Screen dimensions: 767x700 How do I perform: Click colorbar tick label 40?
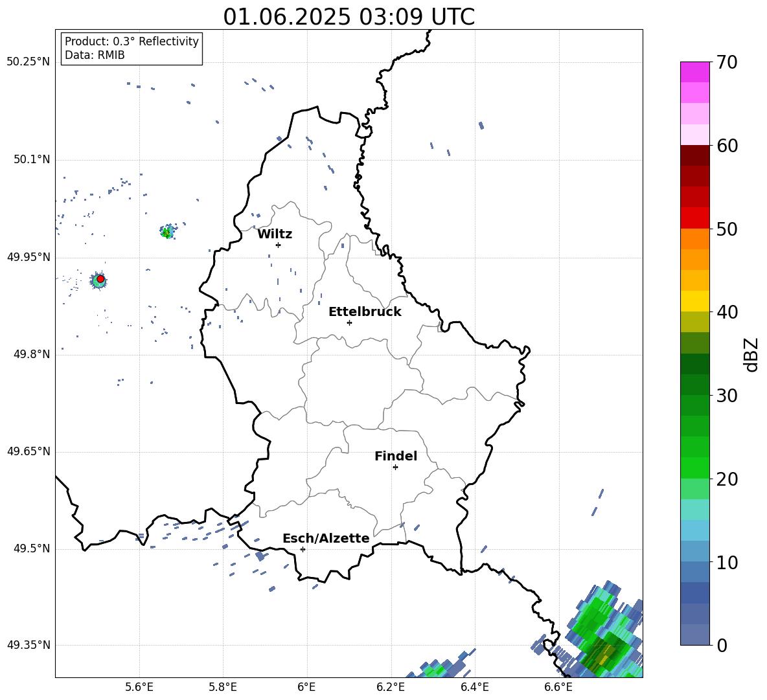727,312
